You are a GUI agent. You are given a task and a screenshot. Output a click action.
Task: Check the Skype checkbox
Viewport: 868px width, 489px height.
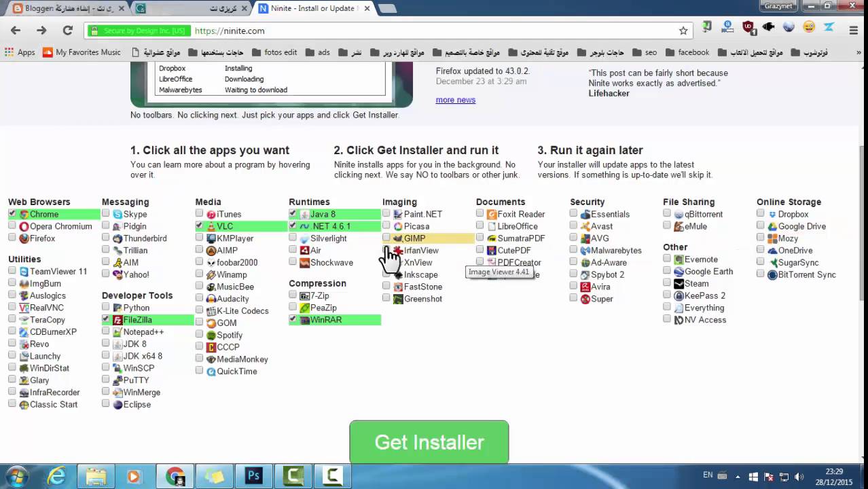[106, 213]
